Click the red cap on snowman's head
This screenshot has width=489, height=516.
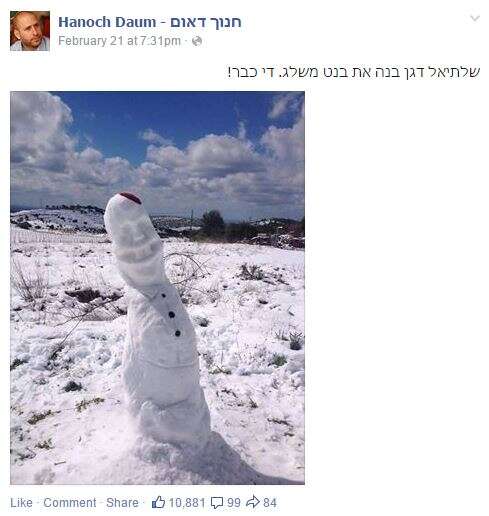pos(131,197)
